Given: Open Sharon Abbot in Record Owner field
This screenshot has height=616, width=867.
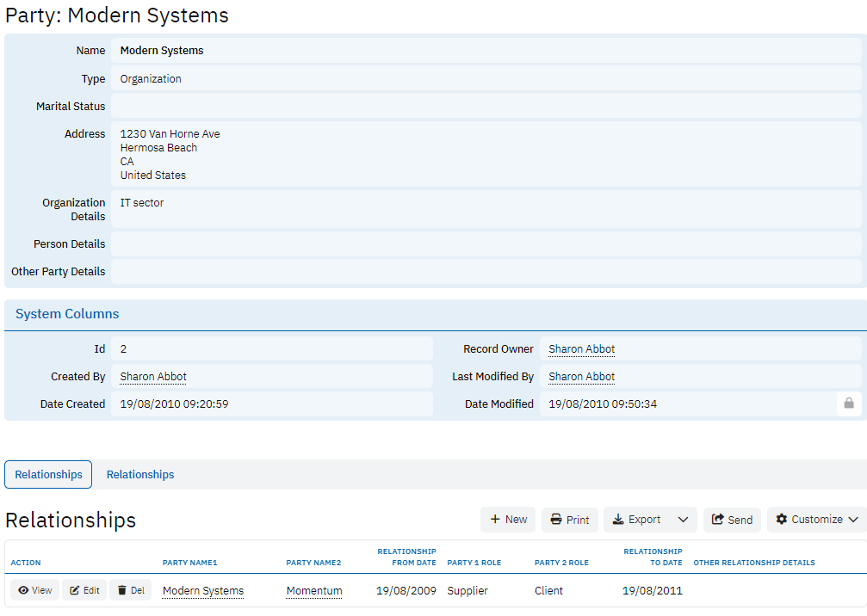Looking at the screenshot, I should pos(581,349).
